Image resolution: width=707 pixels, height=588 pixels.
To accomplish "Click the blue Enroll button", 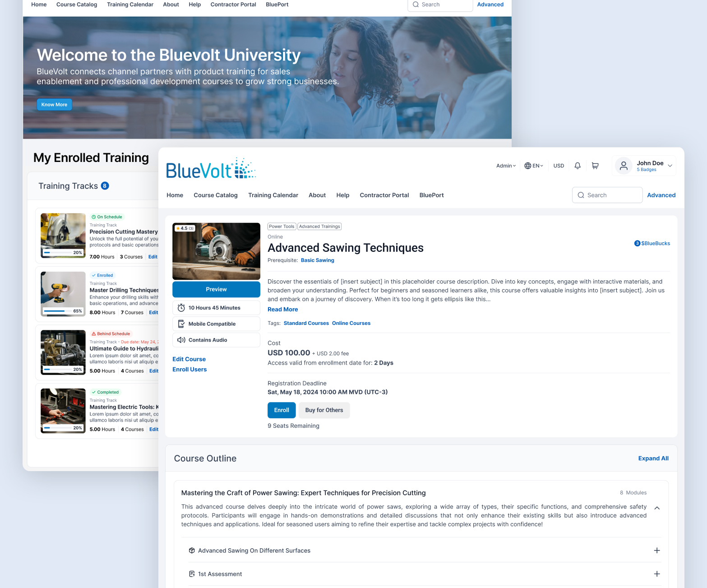I will [282, 410].
